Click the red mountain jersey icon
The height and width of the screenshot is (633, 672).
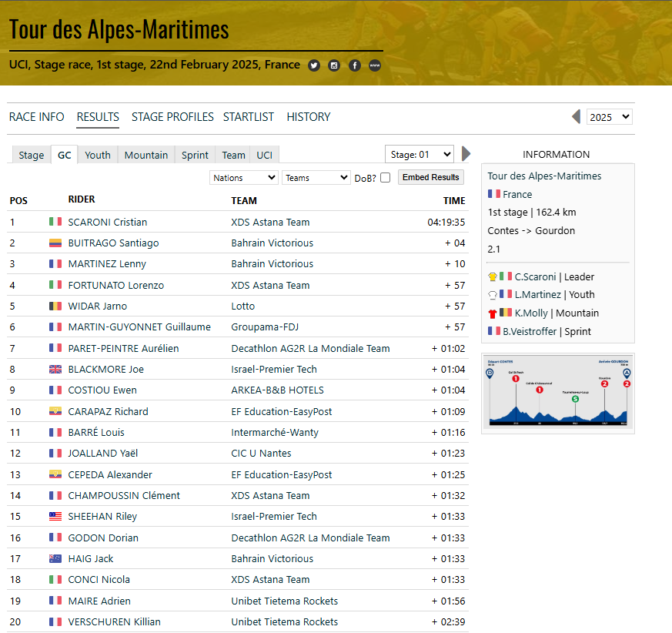pyautogui.click(x=493, y=313)
